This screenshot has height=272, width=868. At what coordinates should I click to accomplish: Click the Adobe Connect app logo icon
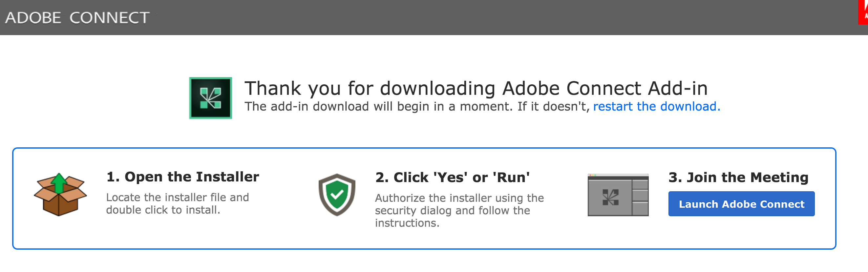[x=210, y=98]
